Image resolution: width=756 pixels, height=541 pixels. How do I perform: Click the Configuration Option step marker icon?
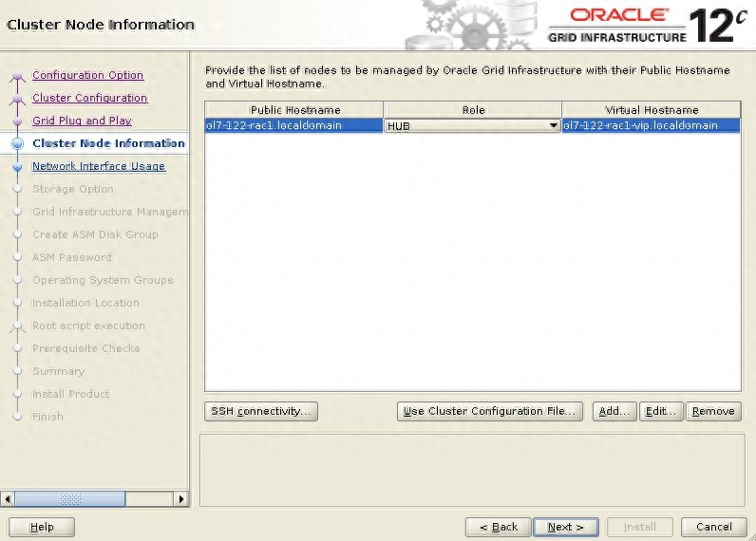[17, 76]
